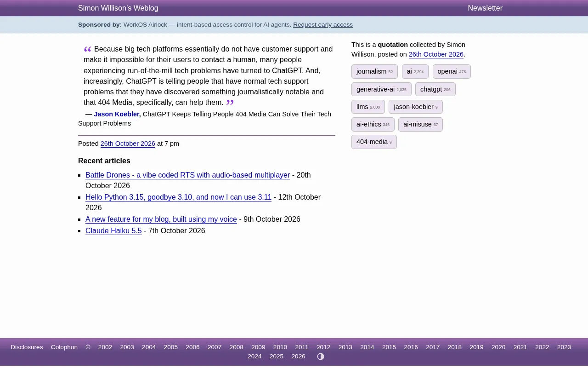Select the generative-ai tag

coord(381,89)
